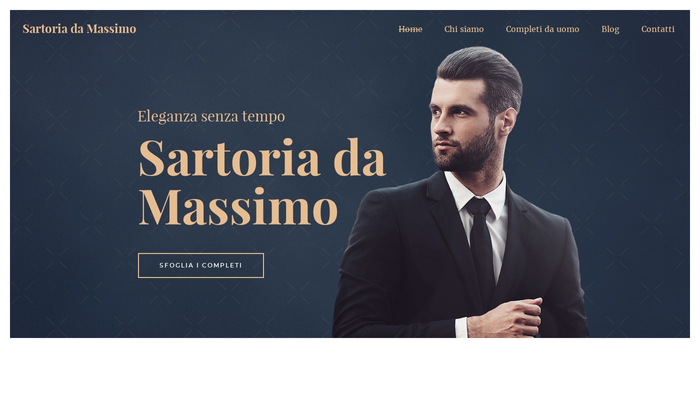Open Completi da uomo in the navigation

[542, 29]
